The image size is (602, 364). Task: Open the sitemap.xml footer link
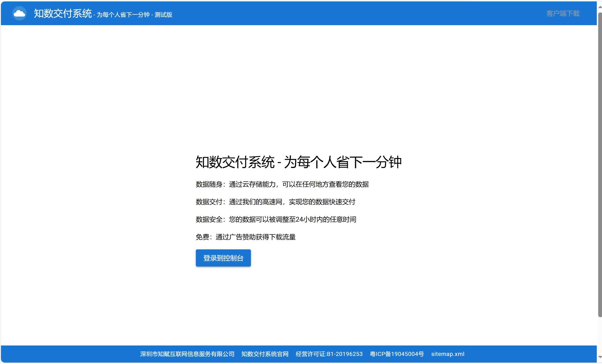point(448,354)
